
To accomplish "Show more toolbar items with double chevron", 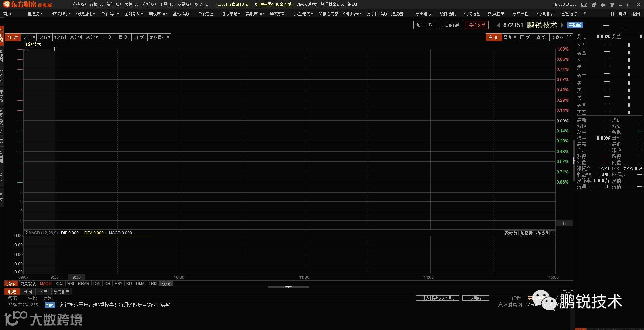I will 585,13.
